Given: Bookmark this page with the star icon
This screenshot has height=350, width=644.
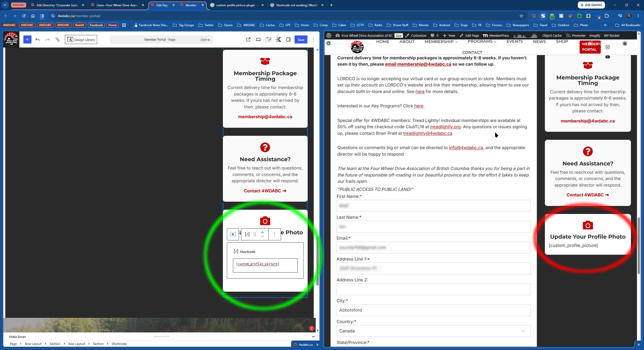Looking at the screenshot, I should click(x=521, y=16).
